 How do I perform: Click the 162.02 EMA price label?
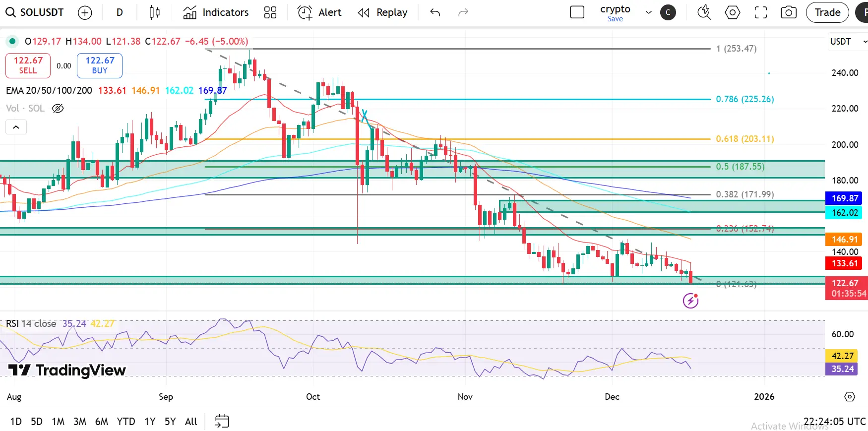coord(844,213)
